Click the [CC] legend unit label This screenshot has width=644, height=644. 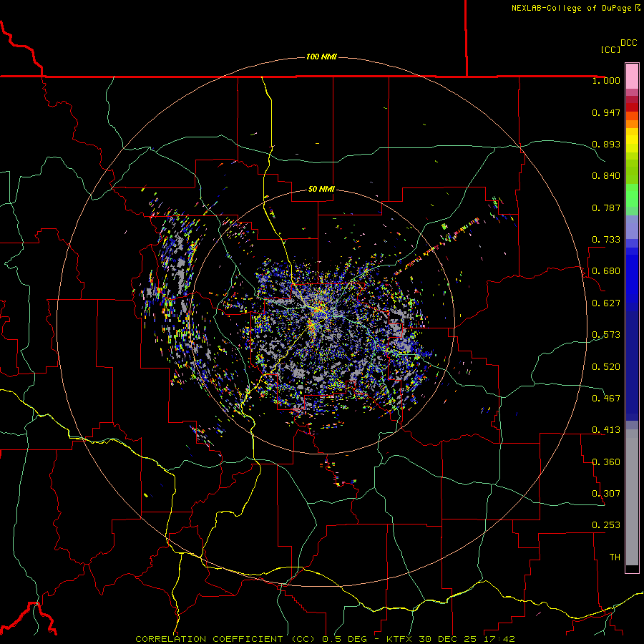click(610, 49)
